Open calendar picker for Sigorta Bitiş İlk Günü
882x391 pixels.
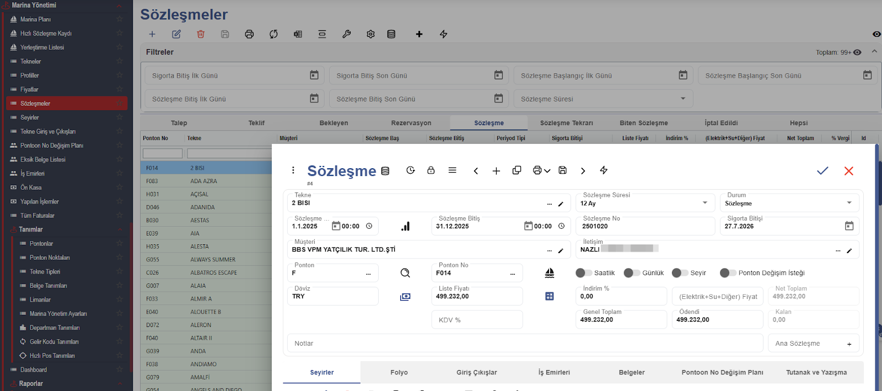click(314, 75)
